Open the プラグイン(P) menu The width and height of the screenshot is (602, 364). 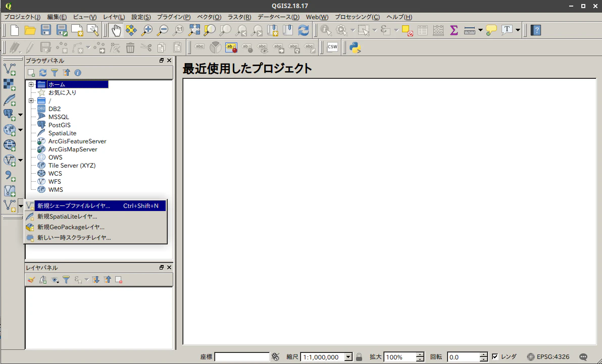174,17
